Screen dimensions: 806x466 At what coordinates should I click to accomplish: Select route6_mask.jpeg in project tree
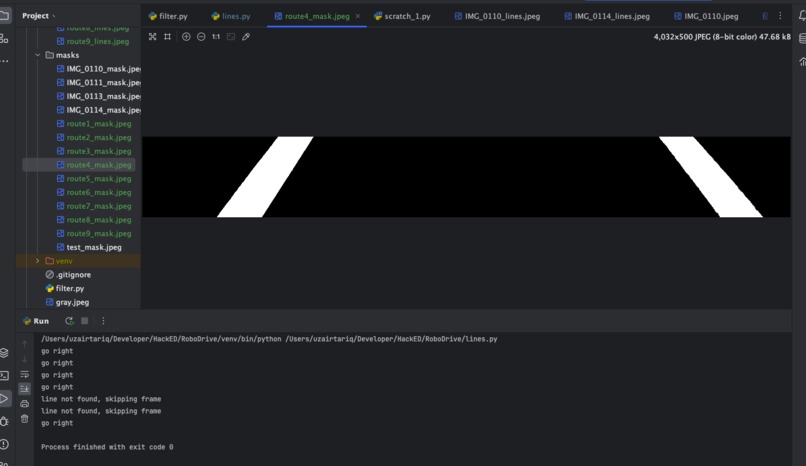pos(94,192)
